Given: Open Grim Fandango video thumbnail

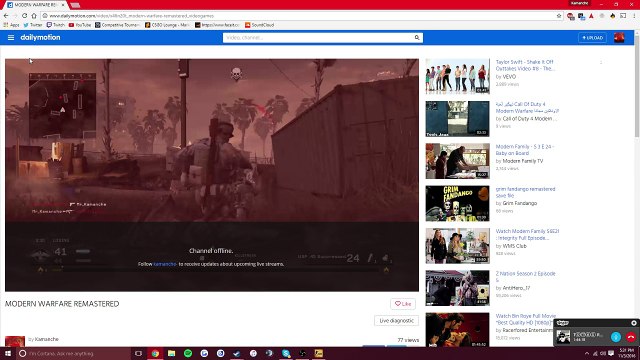Looking at the screenshot, I should point(457,203).
